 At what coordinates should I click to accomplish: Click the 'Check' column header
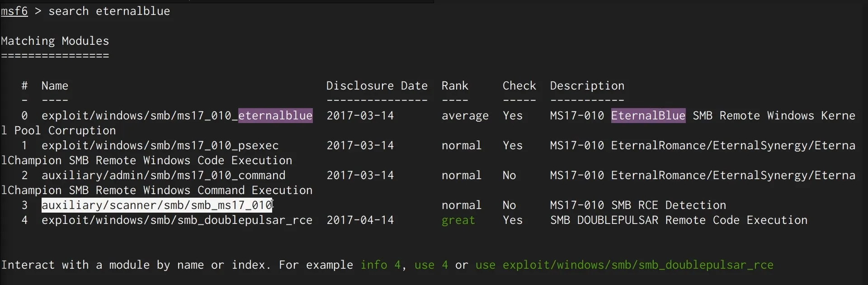[x=519, y=86]
